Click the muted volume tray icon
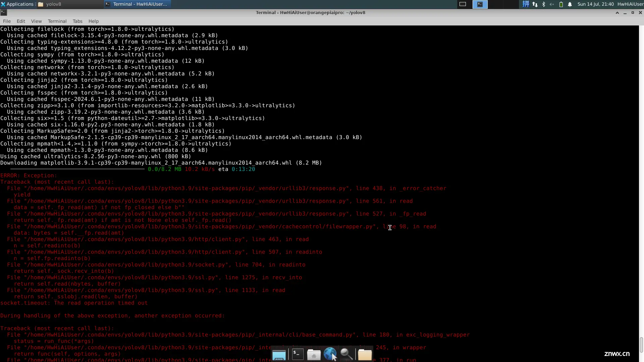The image size is (644, 362). [x=552, y=4]
